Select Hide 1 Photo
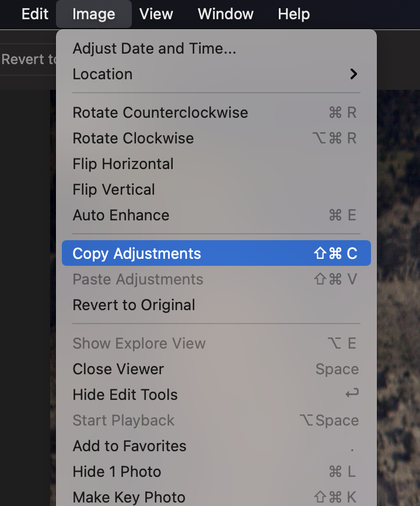 [x=216, y=472]
